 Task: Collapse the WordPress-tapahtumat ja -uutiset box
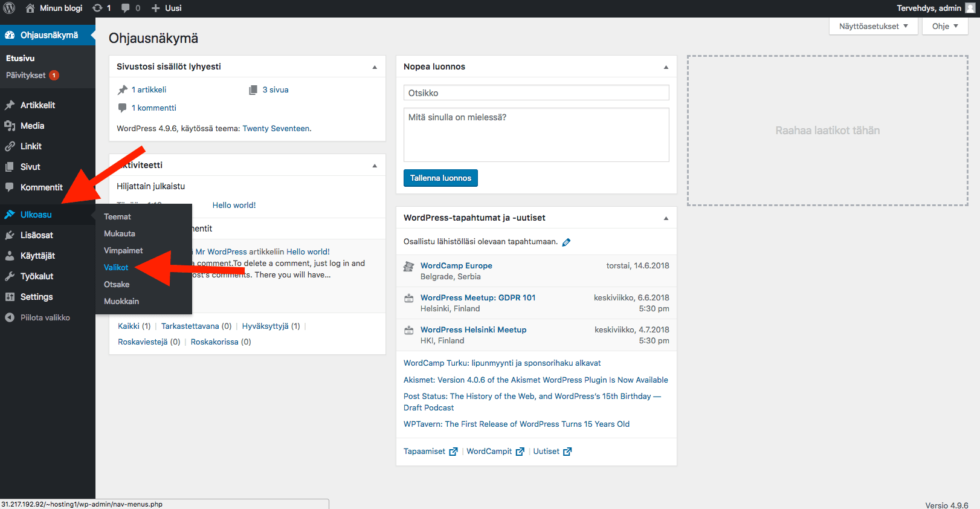[666, 218]
